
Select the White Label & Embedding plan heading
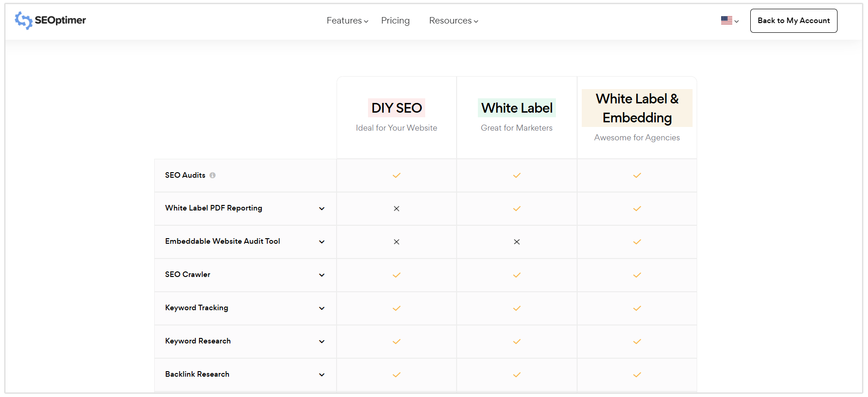(x=637, y=108)
